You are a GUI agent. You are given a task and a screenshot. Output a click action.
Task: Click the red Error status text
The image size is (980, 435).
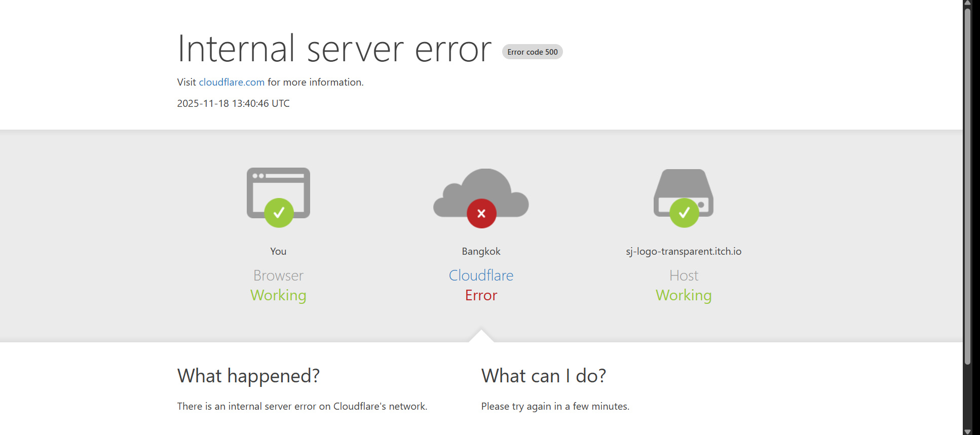pos(481,295)
